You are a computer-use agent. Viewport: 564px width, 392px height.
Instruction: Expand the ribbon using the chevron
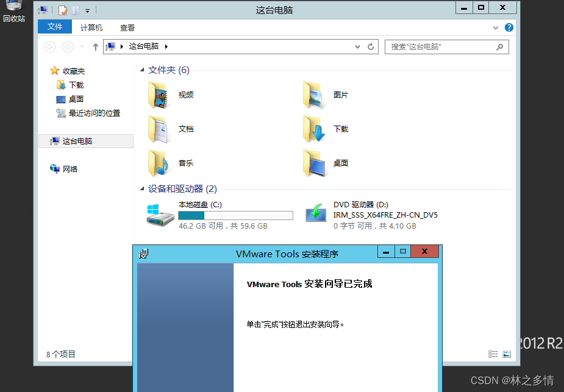[x=496, y=27]
